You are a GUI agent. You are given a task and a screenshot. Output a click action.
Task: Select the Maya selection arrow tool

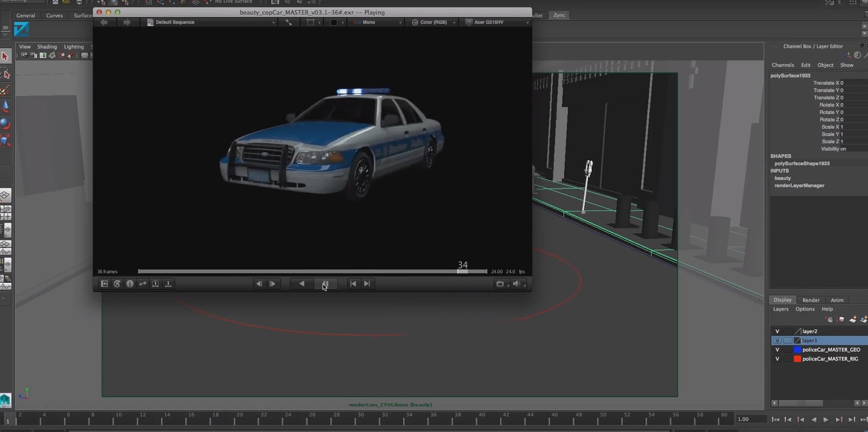click(x=5, y=56)
